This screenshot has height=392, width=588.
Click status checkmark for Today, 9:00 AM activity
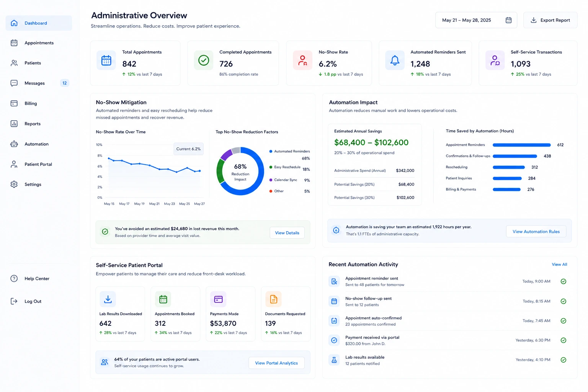[563, 281]
